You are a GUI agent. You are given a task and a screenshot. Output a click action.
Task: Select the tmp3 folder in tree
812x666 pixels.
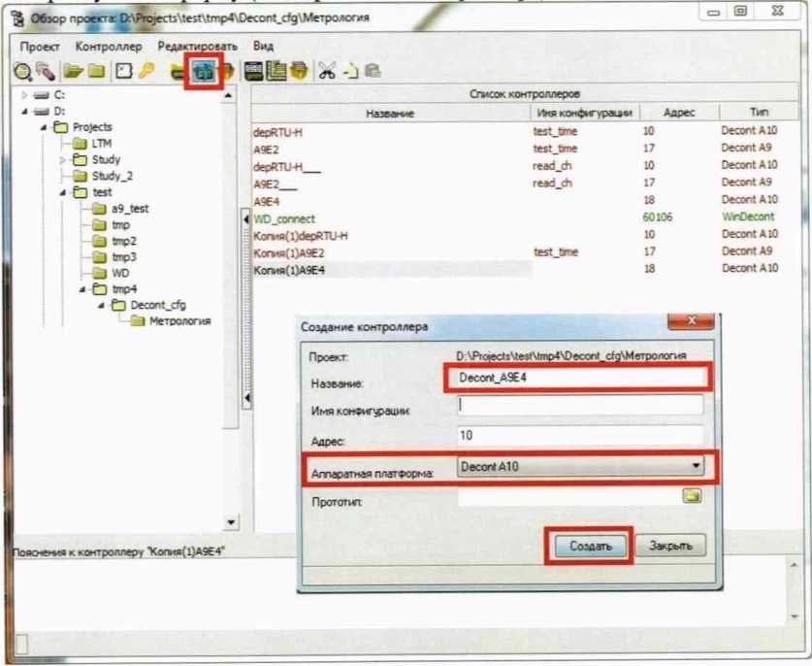(114, 257)
